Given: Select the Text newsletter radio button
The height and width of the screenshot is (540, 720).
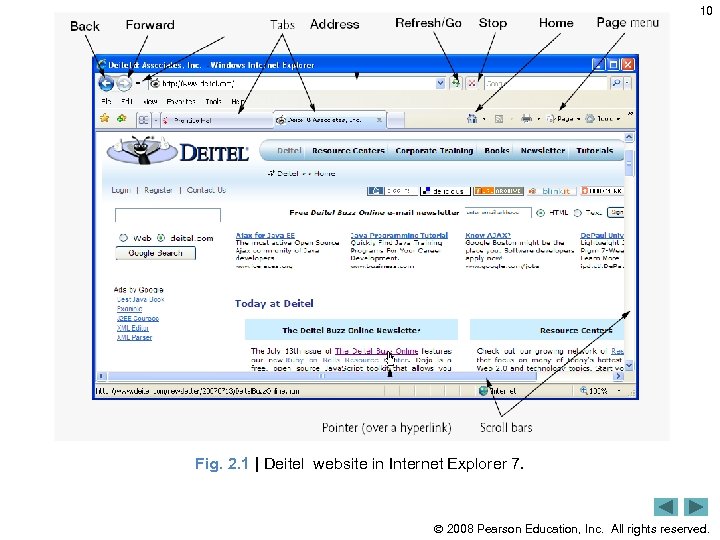Looking at the screenshot, I should pyautogui.click(x=578, y=213).
